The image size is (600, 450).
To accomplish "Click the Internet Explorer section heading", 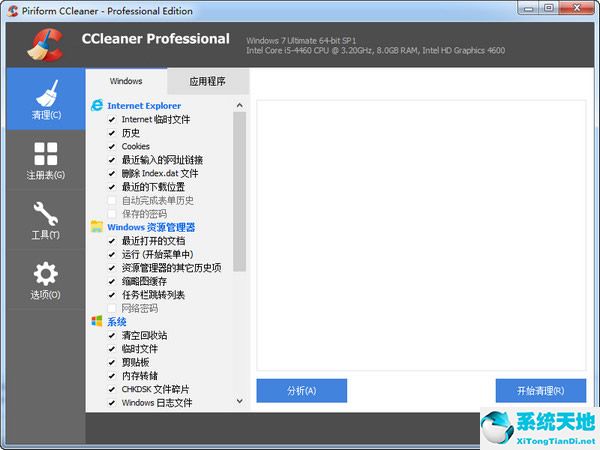I will [x=144, y=106].
